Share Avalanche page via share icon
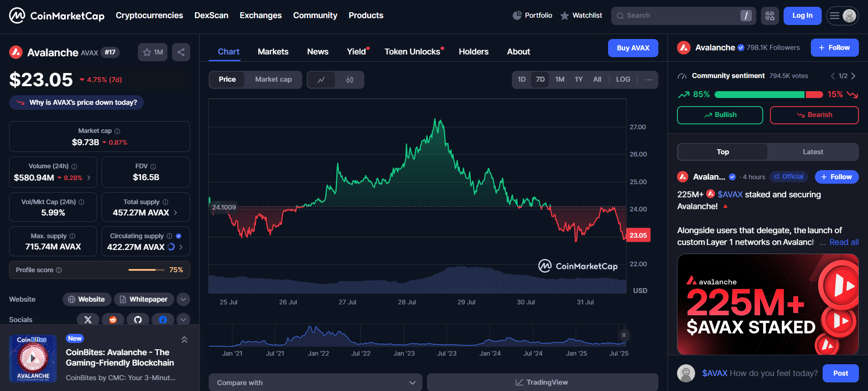This screenshot has height=391, width=868. pyautogui.click(x=181, y=52)
